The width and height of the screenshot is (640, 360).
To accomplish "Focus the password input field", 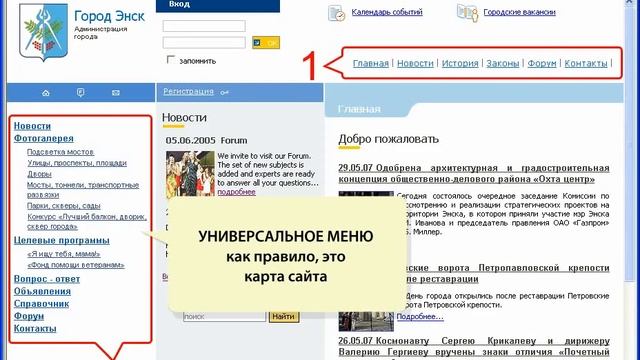I will click(204, 42).
